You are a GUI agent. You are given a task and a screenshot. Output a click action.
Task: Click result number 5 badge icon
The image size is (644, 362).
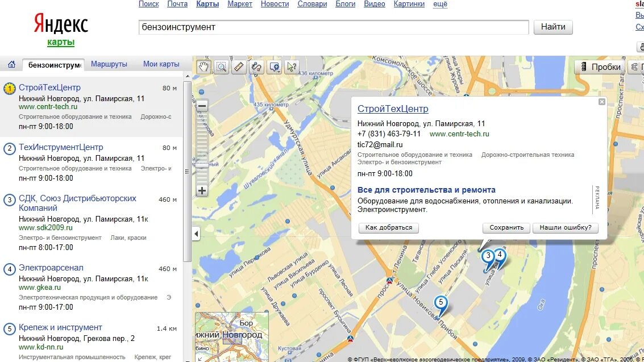pyautogui.click(x=10, y=329)
